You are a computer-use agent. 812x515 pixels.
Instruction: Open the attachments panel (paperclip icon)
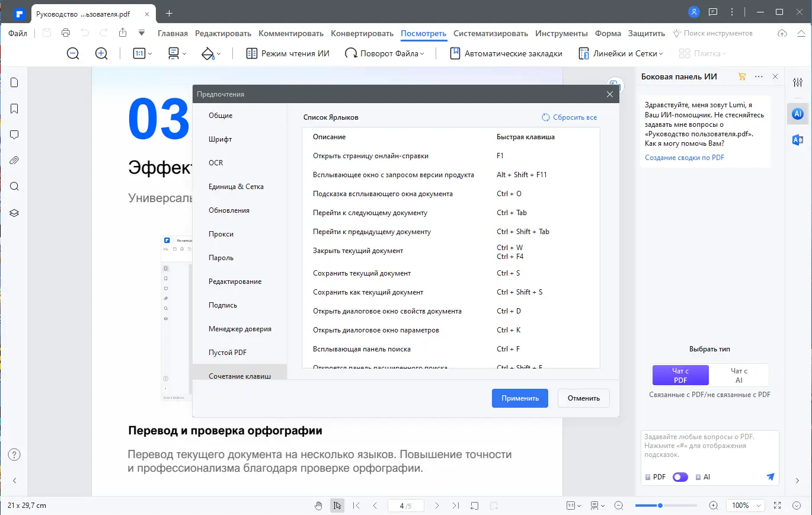(x=14, y=160)
